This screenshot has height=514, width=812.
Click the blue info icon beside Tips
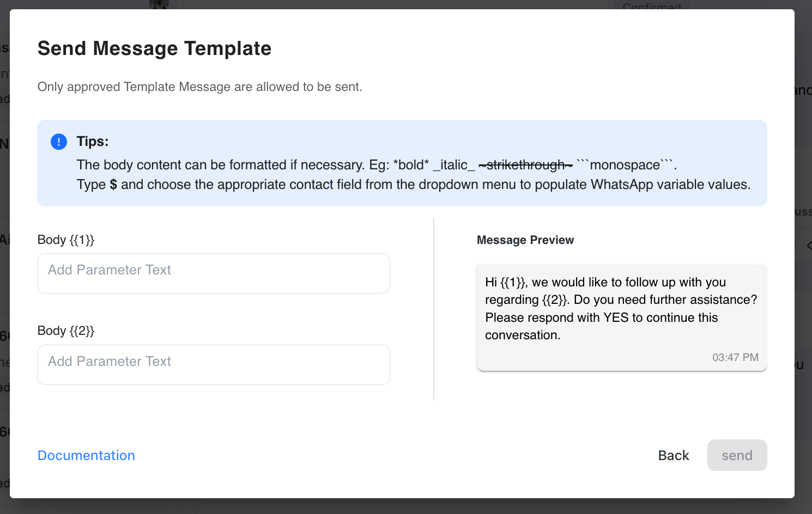(59, 142)
